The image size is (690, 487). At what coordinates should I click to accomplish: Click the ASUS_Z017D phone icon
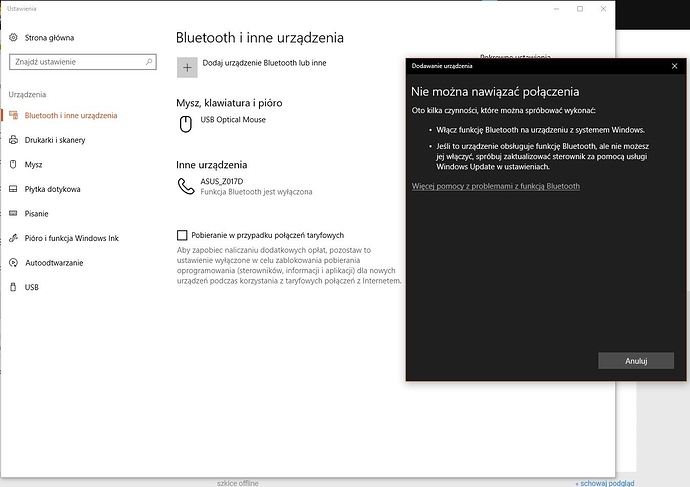pos(186,185)
